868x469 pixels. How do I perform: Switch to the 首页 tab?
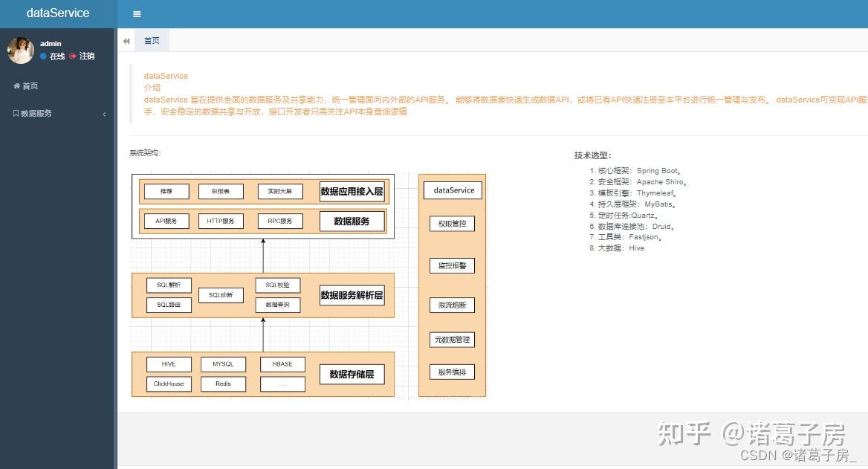152,40
